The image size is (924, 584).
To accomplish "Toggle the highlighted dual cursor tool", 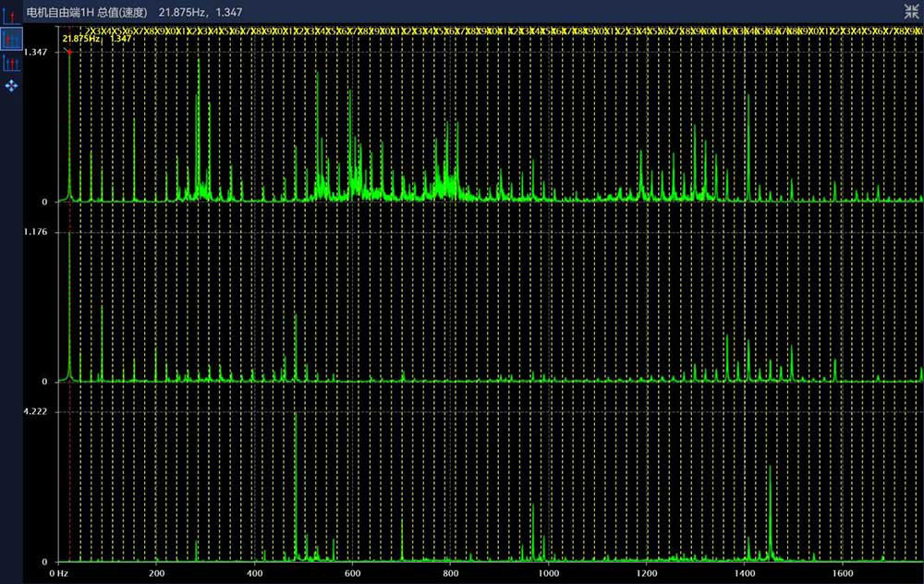I will 12,38.
